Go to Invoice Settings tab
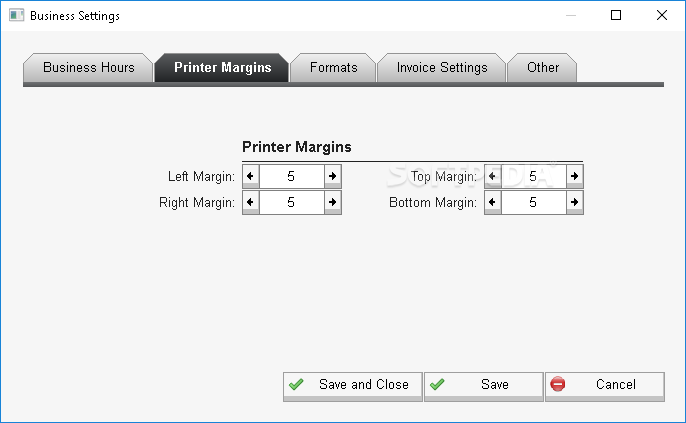Viewport: 686px width, 423px height. pyautogui.click(x=441, y=67)
